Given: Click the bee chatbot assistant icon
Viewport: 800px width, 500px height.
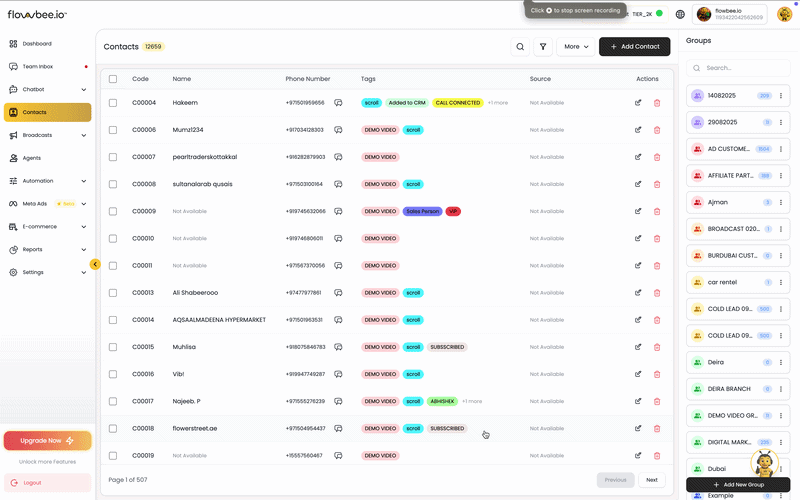Looking at the screenshot, I should tap(764, 464).
